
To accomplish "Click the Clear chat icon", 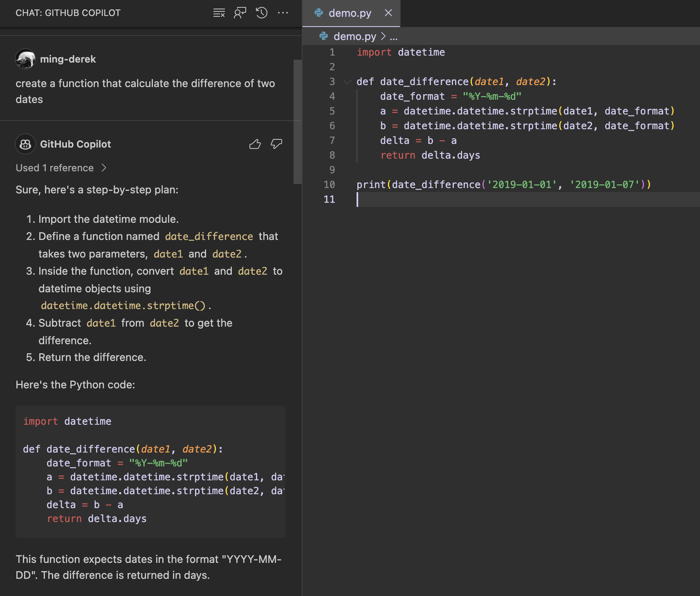I will (219, 13).
